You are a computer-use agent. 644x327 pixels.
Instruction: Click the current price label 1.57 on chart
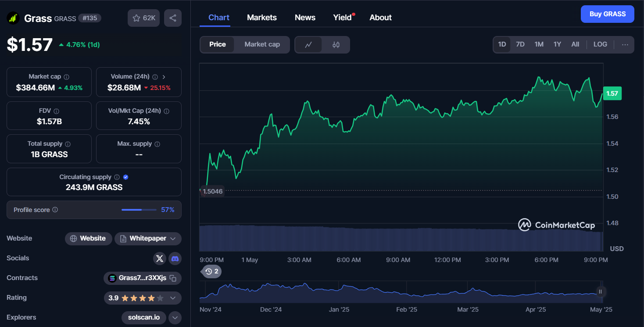click(612, 93)
